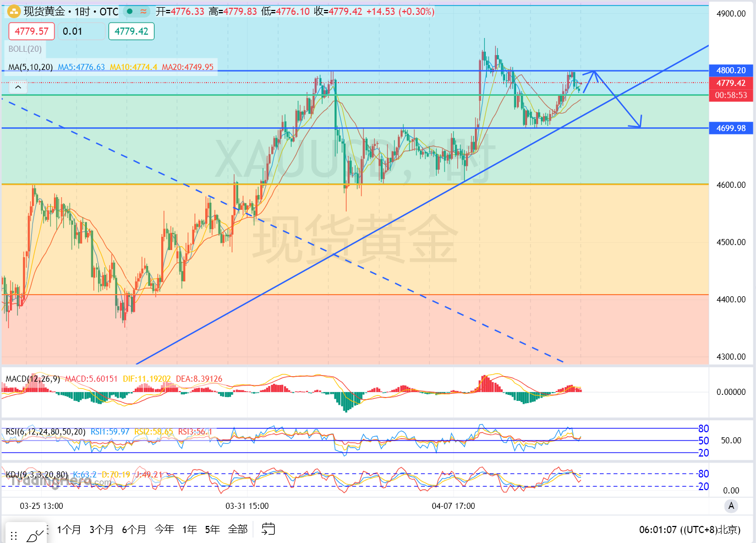Select the 1个月 time range
This screenshot has width=756, height=543.
pos(69,529)
